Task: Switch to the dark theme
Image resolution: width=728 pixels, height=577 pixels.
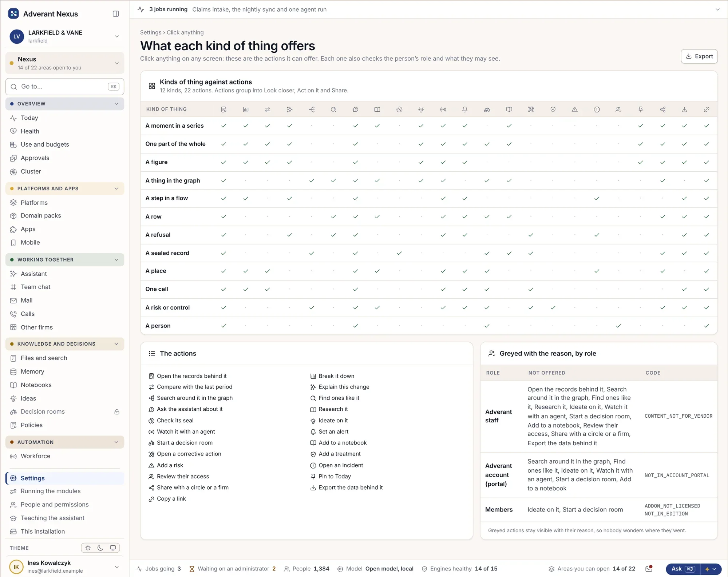Action: click(100, 548)
